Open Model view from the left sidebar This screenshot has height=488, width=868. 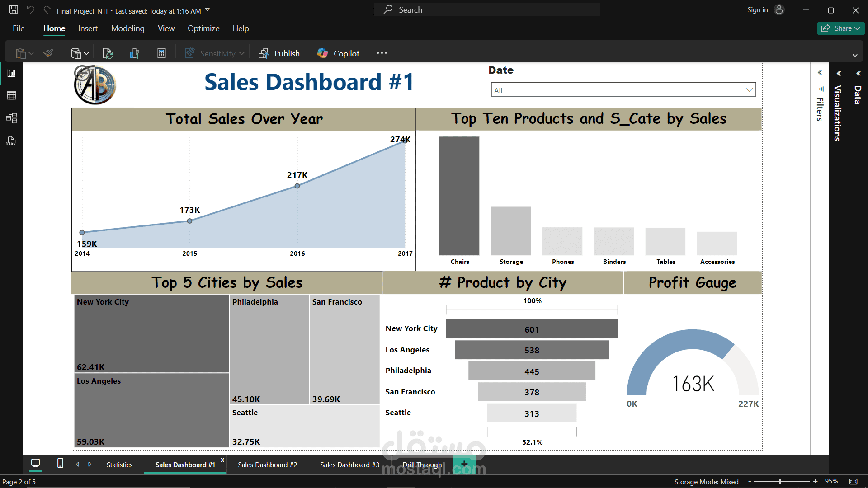point(11,118)
